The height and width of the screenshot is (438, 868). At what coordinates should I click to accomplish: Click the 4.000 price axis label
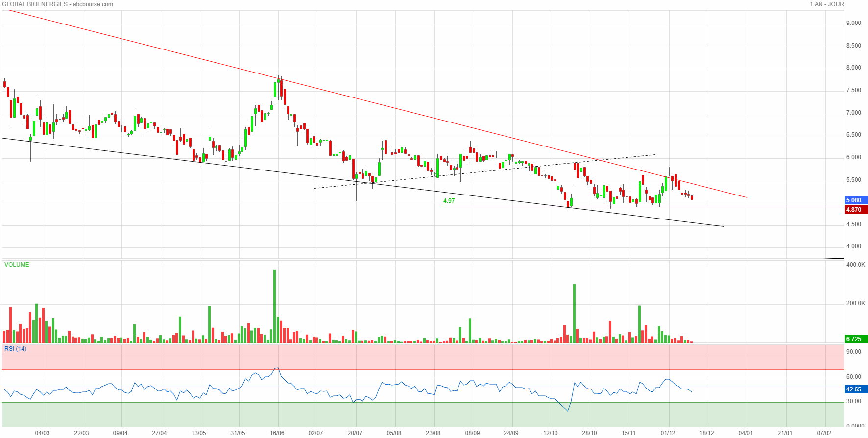pyautogui.click(x=854, y=246)
